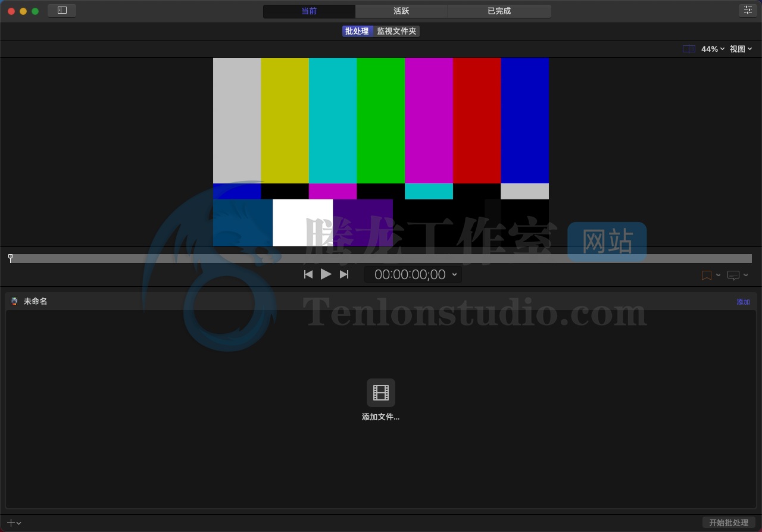The height and width of the screenshot is (532, 762).
Task: Expand the captions options chevron
Action: pos(746,275)
